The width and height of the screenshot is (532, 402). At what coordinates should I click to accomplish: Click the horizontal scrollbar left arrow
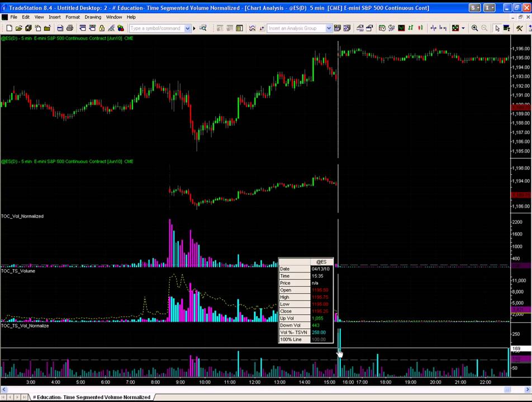point(3,390)
